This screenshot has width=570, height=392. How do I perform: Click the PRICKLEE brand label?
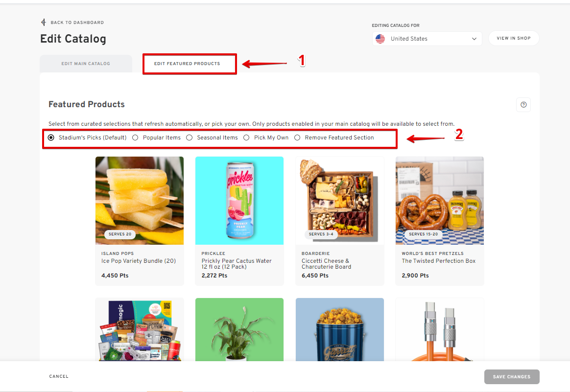pyautogui.click(x=214, y=254)
